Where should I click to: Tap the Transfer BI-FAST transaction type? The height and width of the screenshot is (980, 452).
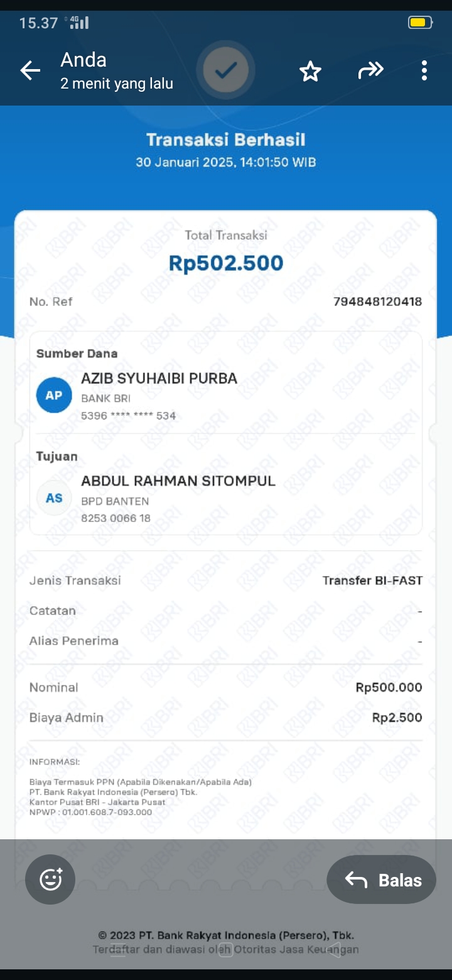[372, 580]
